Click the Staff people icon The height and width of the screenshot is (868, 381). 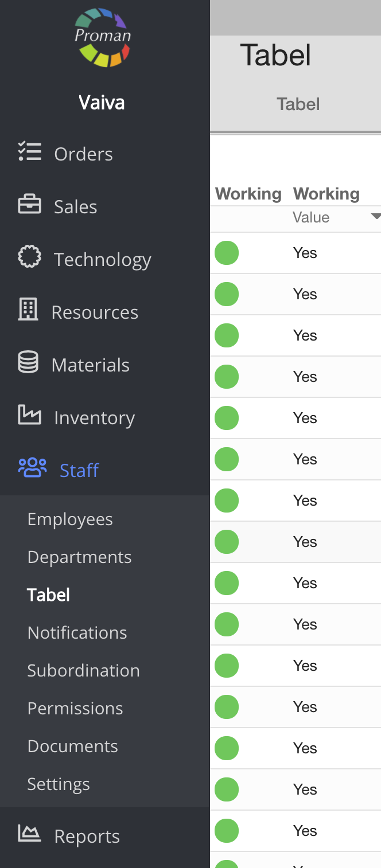[32, 468]
